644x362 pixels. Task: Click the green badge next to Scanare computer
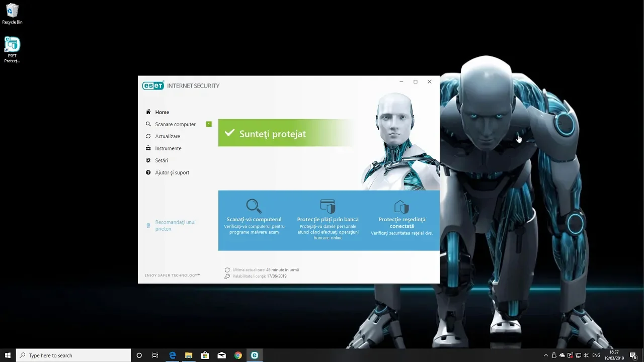(x=209, y=124)
